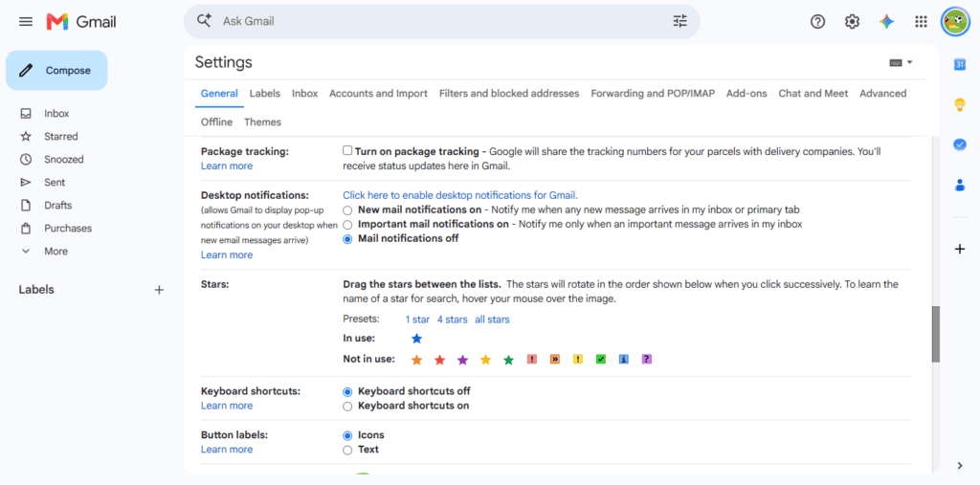
Task: Open Google Calendar in side panel
Action: (959, 64)
